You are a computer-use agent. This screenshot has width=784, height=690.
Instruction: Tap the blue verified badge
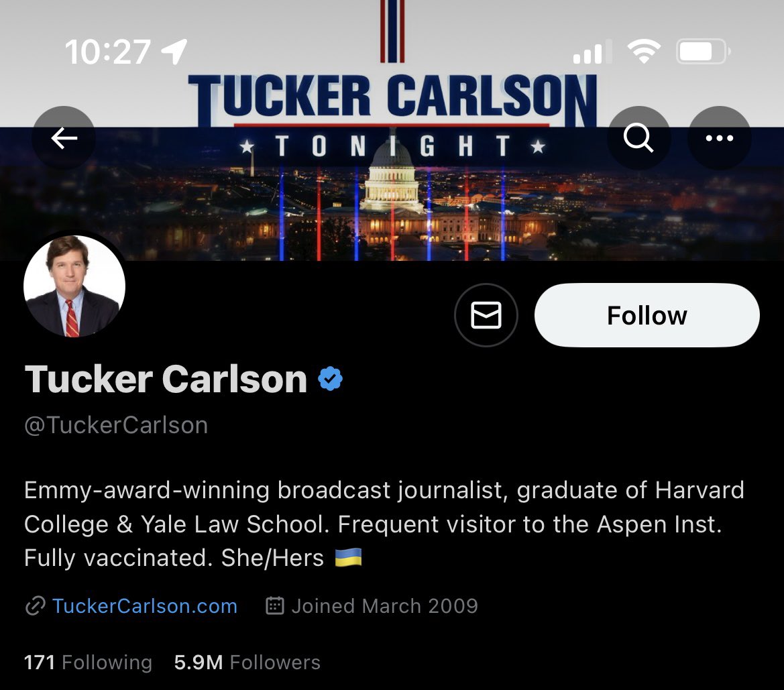[x=331, y=378]
